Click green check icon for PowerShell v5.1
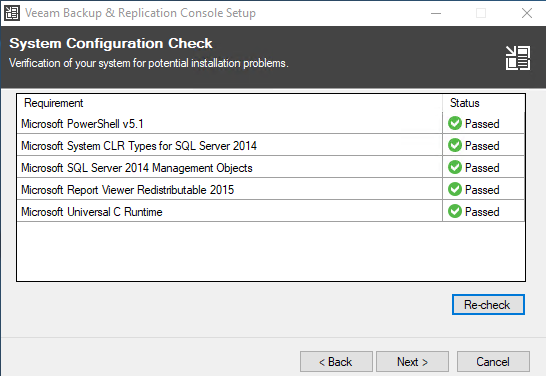Image resolution: width=546 pixels, height=376 pixels. point(455,123)
